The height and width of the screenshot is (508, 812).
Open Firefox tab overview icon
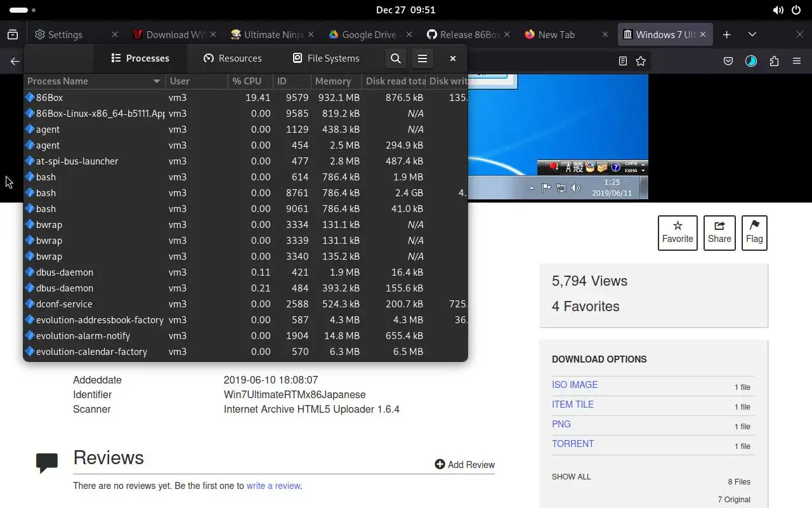tap(13, 35)
